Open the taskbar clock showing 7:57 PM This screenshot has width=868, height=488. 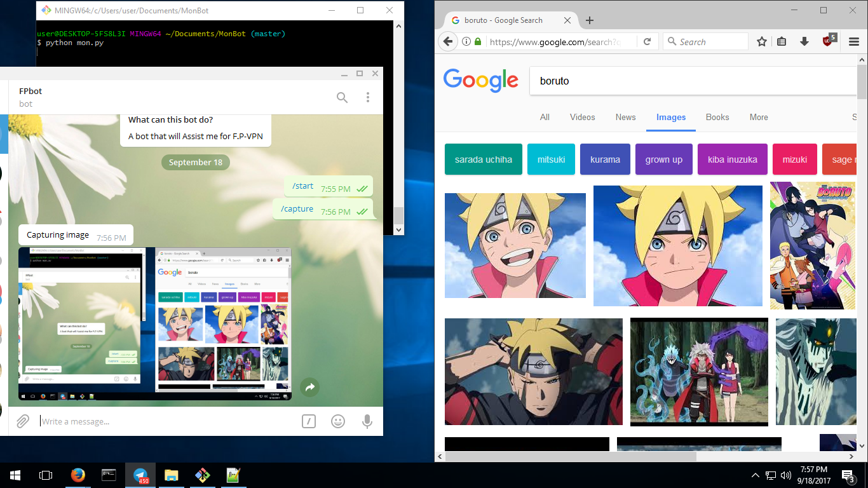pyautogui.click(x=814, y=475)
